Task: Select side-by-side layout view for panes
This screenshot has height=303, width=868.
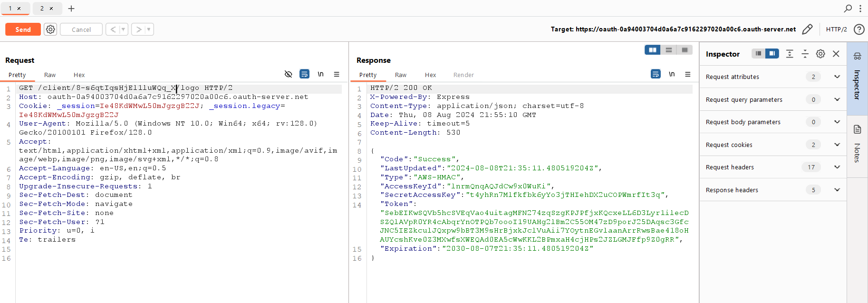Action: tap(652, 50)
